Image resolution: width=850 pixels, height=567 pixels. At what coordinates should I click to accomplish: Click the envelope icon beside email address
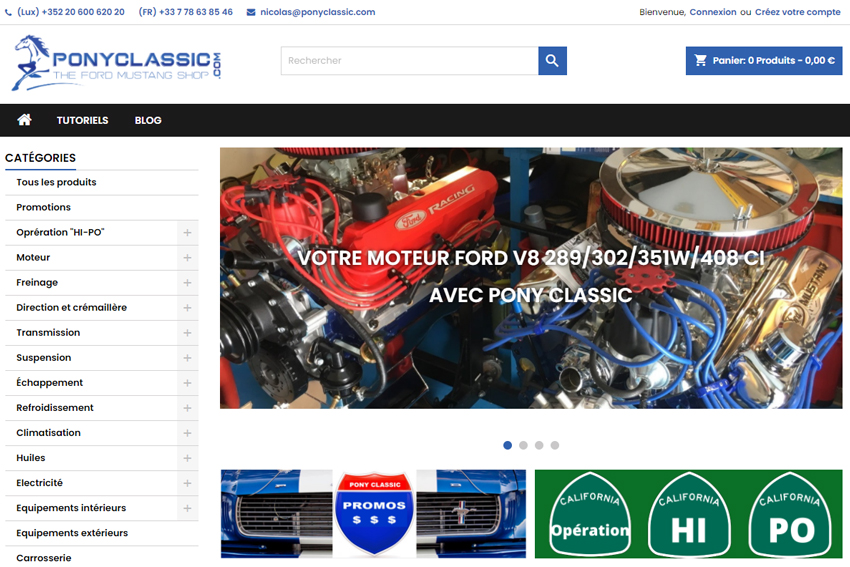click(251, 12)
